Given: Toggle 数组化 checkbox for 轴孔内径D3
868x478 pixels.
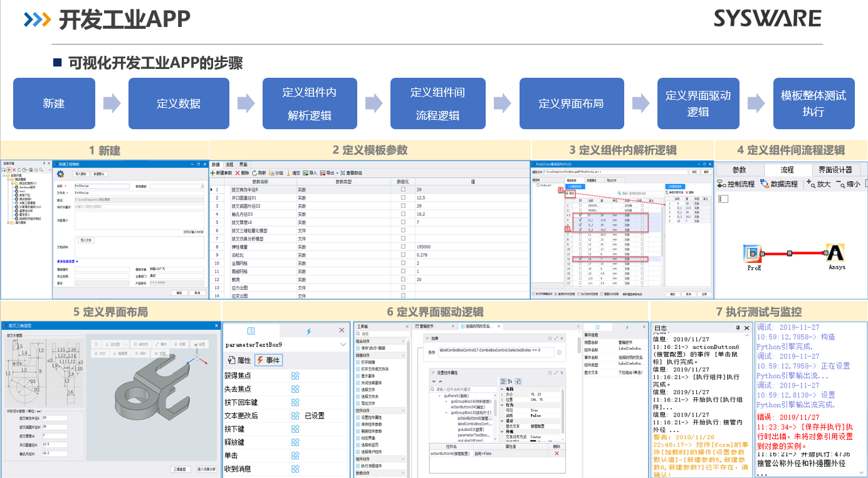Looking at the screenshot, I should 402,214.
